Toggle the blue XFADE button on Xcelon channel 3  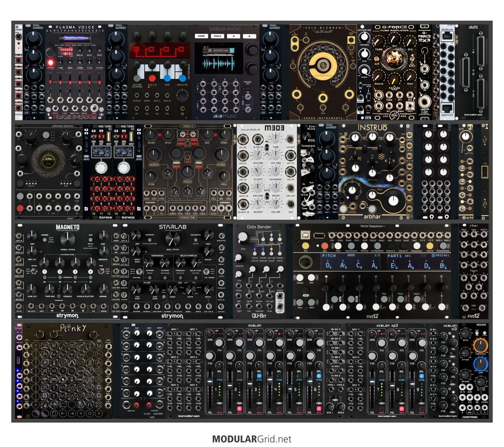pyautogui.click(x=259, y=376)
